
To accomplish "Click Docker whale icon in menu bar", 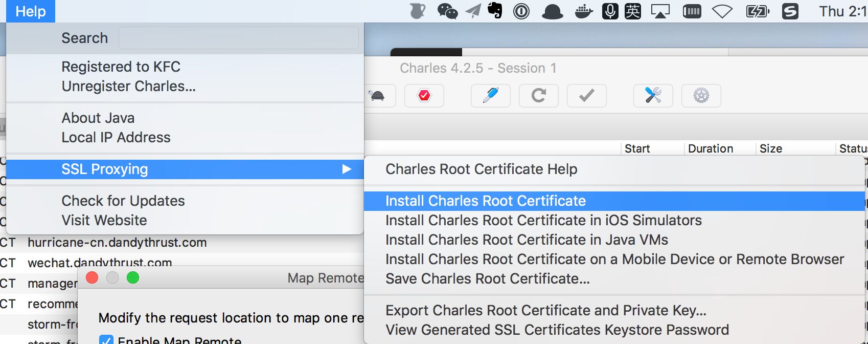I will [x=584, y=11].
